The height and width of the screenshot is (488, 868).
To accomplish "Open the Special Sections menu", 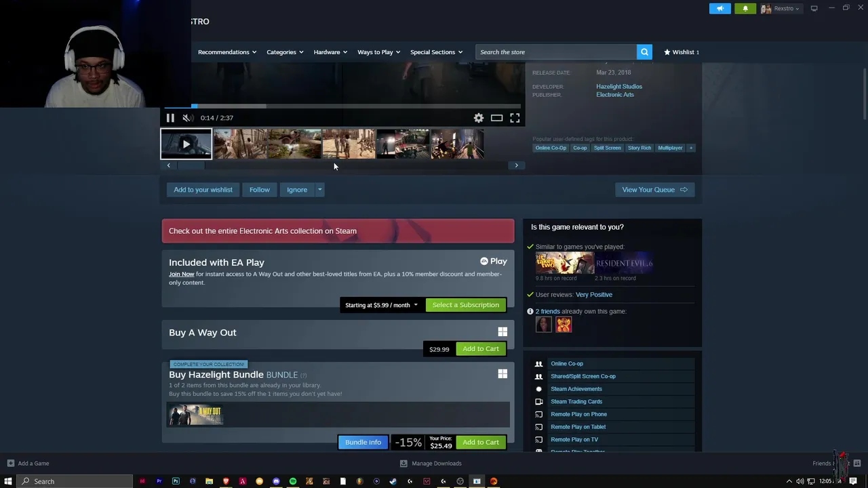I will (x=436, y=52).
